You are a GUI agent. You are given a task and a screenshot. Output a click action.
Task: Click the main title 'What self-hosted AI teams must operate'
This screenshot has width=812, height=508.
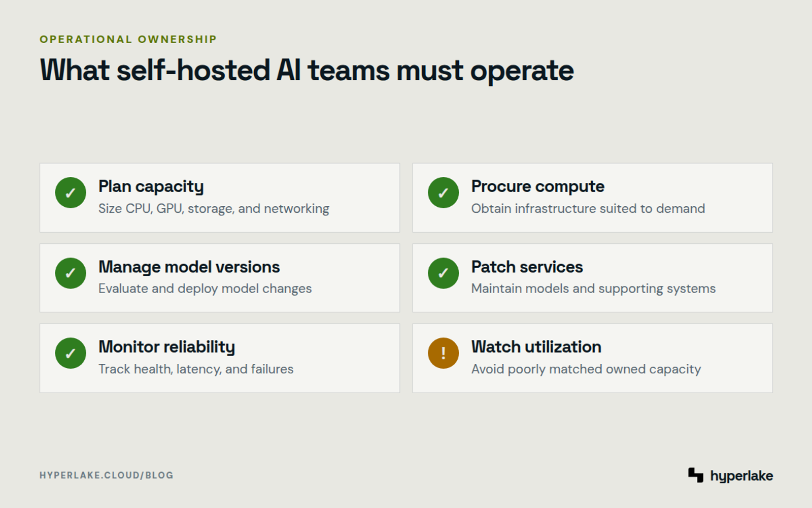click(x=307, y=70)
